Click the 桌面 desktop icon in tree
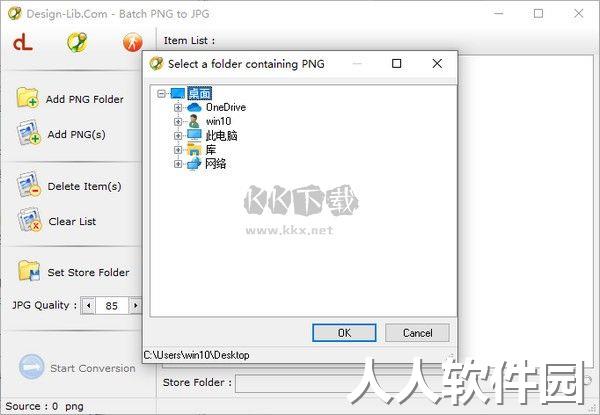This screenshot has width=600, height=415. 178,93
